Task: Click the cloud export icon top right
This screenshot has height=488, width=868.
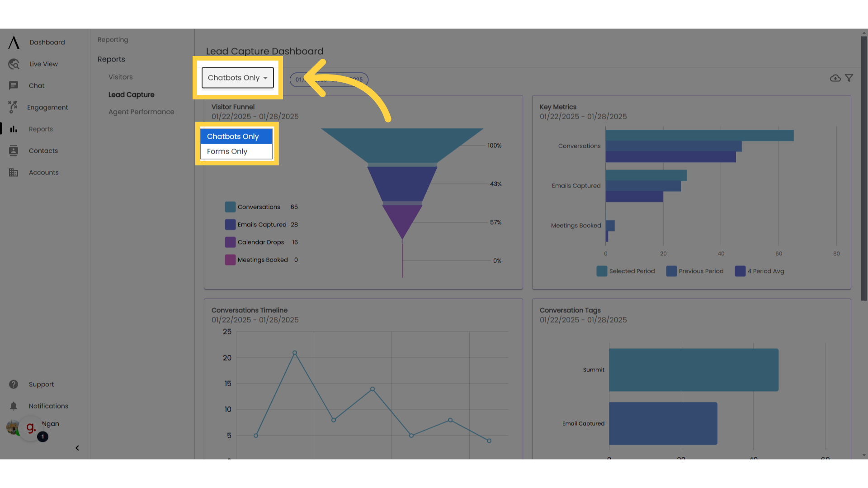Action: click(x=835, y=78)
